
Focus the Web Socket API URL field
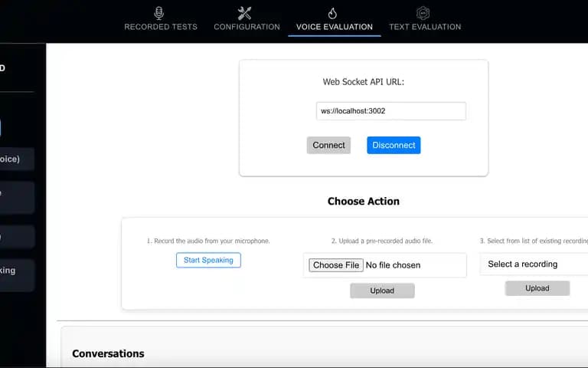[391, 111]
